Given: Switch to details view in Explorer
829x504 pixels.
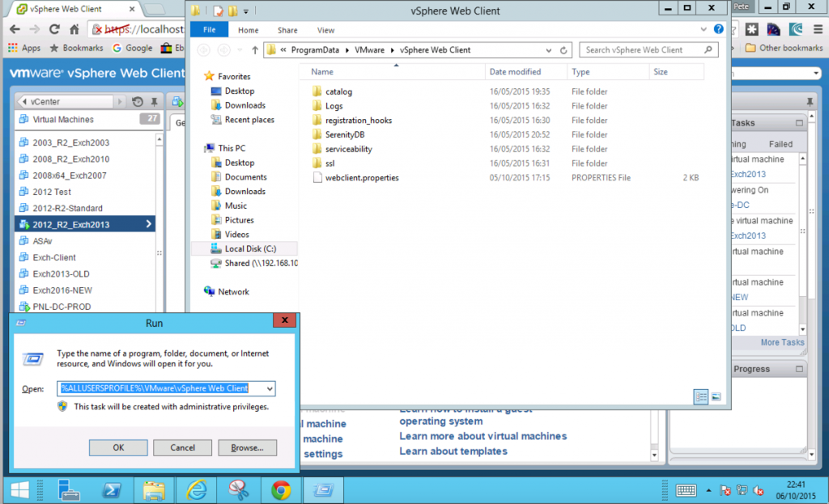Looking at the screenshot, I should click(x=701, y=396).
